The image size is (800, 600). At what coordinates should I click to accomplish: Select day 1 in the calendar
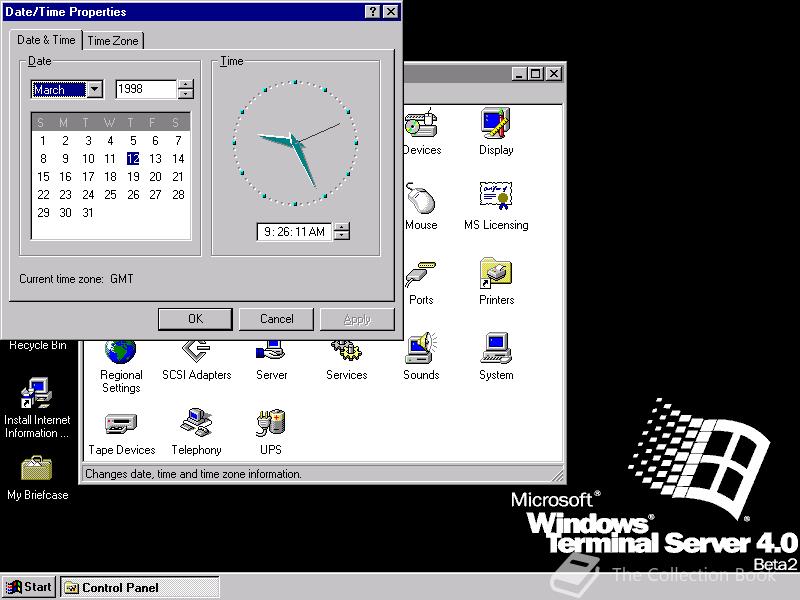coord(43,141)
